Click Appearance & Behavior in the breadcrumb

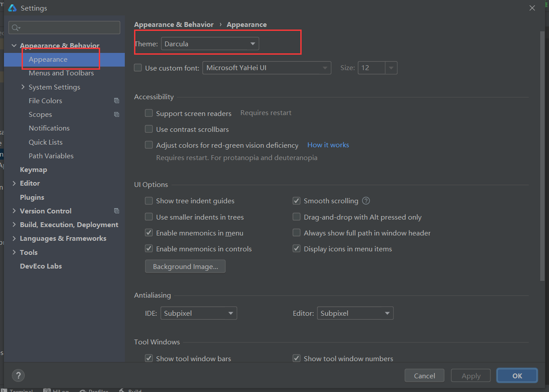(174, 25)
